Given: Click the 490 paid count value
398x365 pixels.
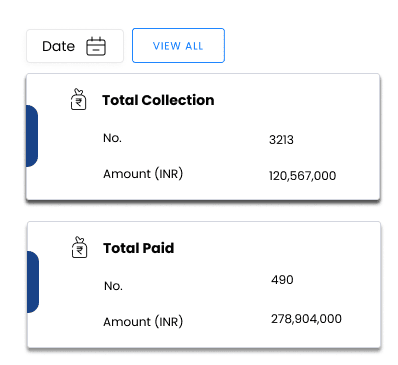Looking at the screenshot, I should tap(282, 280).
